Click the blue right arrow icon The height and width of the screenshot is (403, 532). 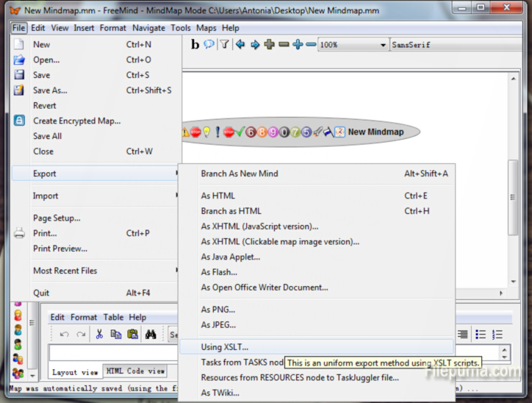coord(255,44)
